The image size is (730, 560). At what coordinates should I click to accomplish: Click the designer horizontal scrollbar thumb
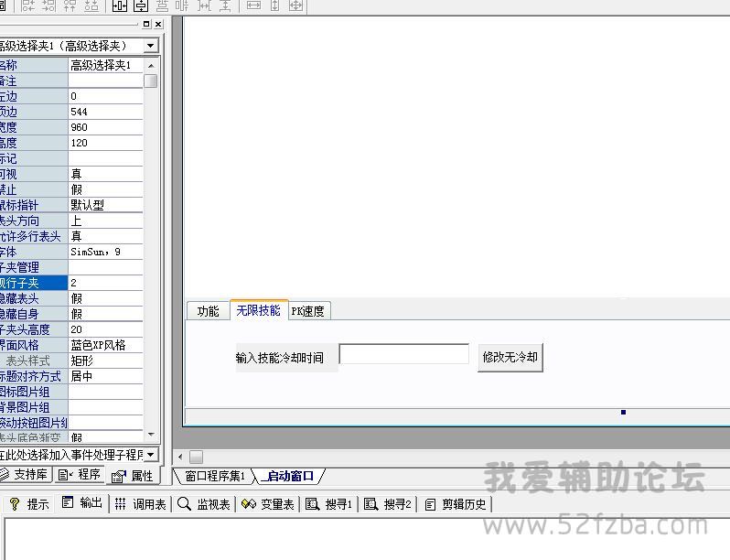point(196,457)
